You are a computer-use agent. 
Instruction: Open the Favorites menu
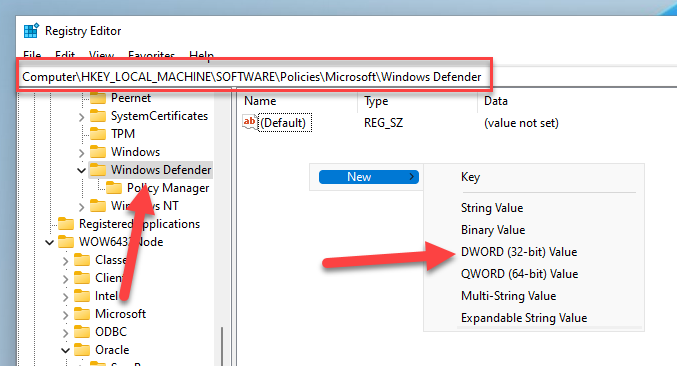pos(152,56)
